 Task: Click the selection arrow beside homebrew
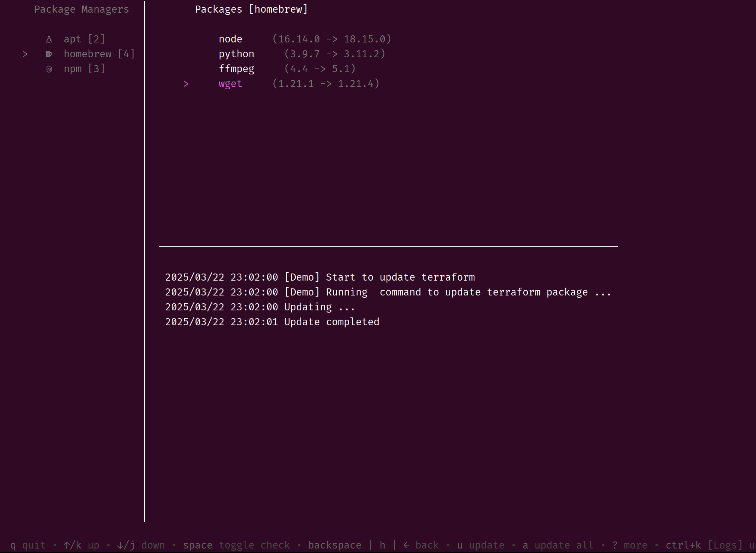click(25, 54)
